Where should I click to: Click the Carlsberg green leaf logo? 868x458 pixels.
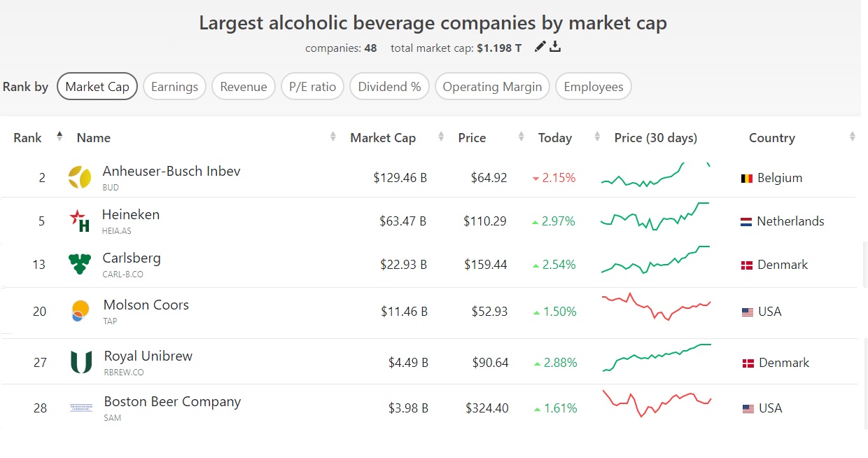pos(80,264)
